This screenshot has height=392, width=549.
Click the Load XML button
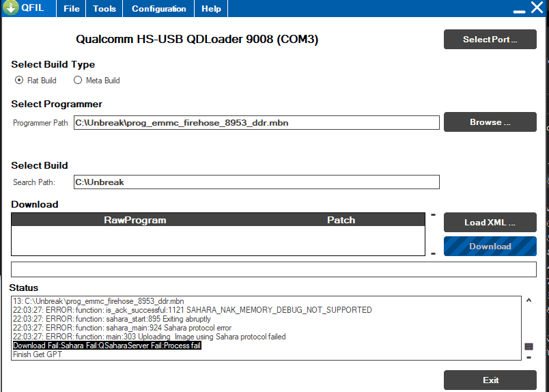(490, 222)
